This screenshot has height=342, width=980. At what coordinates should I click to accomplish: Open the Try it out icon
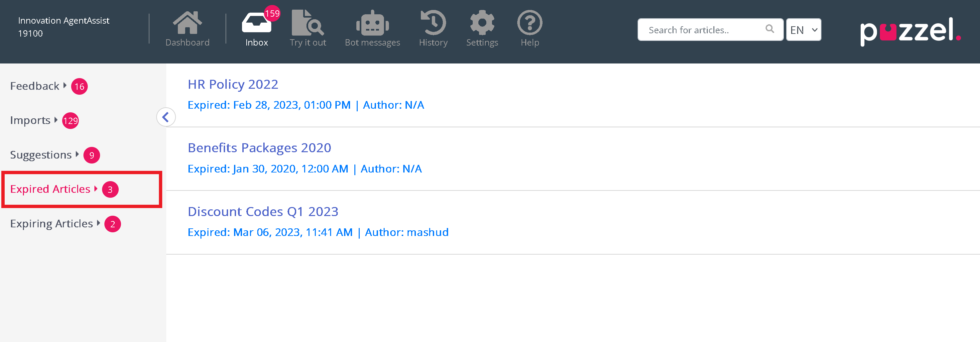point(307,23)
